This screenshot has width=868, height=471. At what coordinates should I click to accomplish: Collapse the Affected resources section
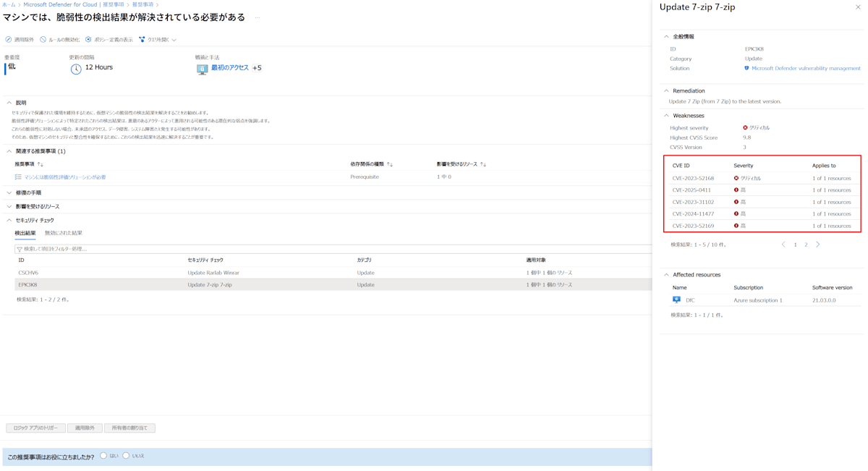click(667, 275)
